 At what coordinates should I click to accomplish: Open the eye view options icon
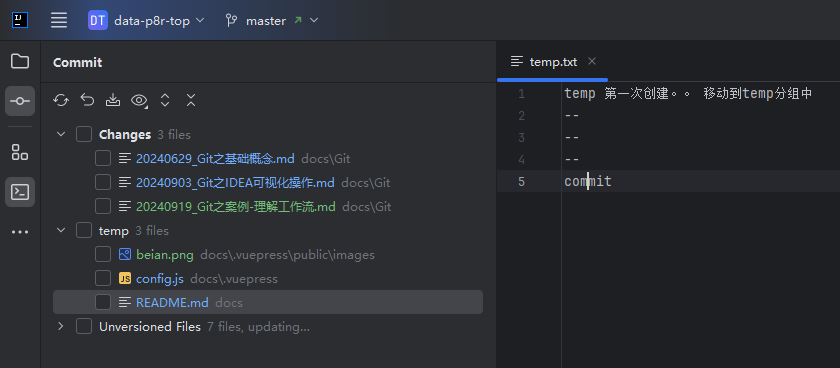(139, 100)
